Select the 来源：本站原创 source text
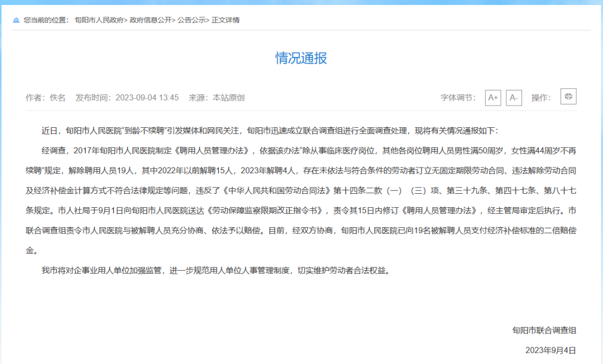Image resolution: width=603 pixels, height=364 pixels. (x=217, y=98)
